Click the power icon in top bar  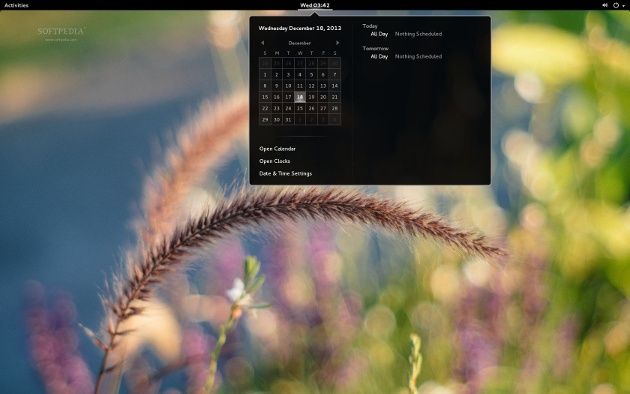pyautogui.click(x=616, y=5)
